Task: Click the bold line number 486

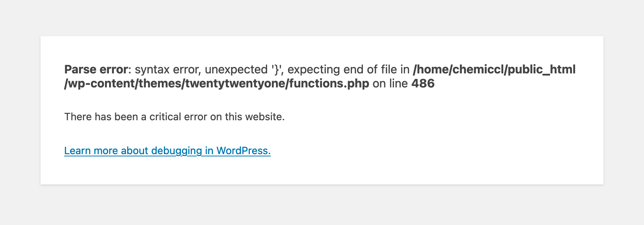Action: pos(423,83)
